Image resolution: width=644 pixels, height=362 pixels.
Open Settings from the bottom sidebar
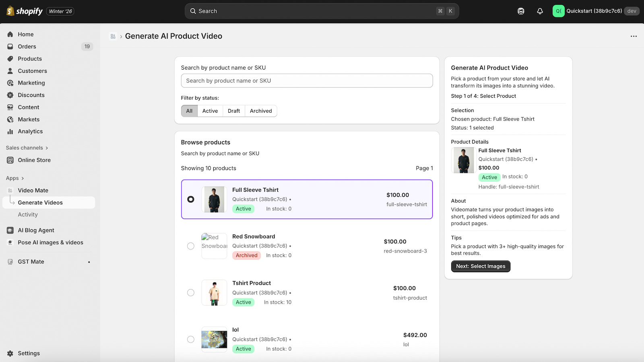click(29, 353)
